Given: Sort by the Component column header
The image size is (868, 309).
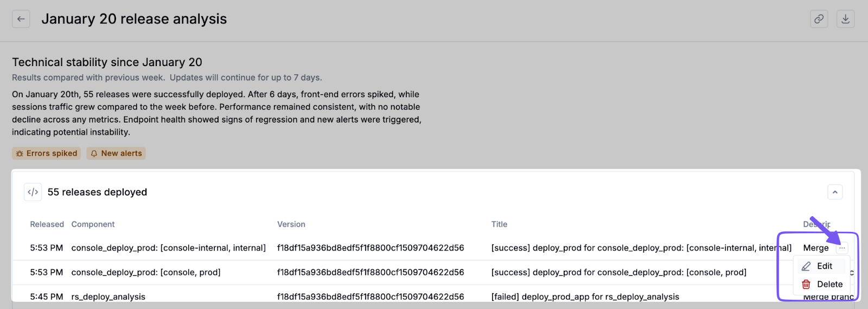Looking at the screenshot, I should pos(93,224).
